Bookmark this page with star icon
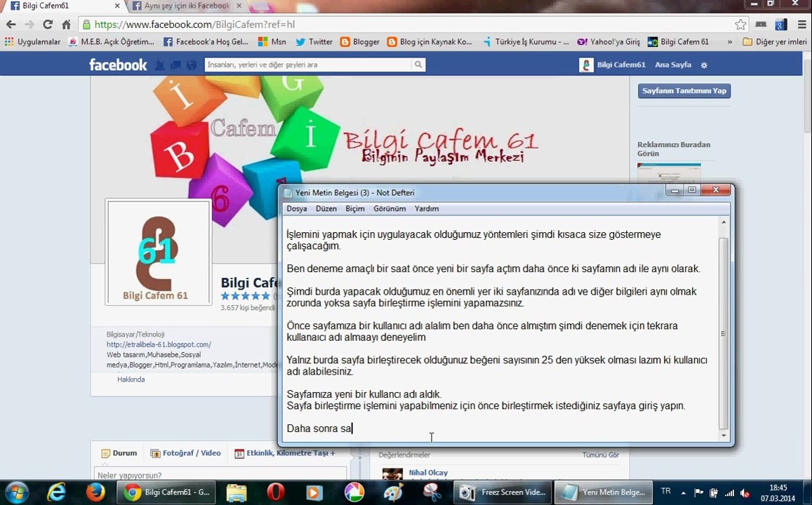This screenshot has height=505, width=812. point(740,25)
